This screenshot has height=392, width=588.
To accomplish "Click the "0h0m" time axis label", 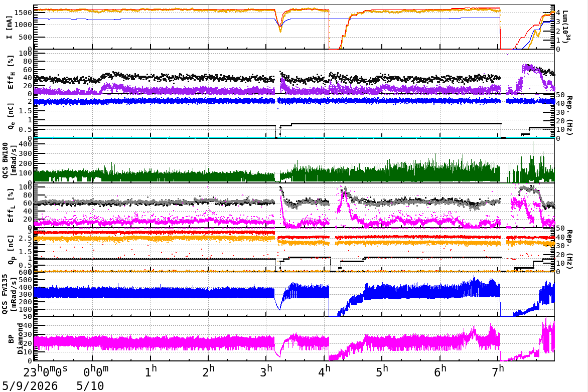I will [x=96, y=372].
